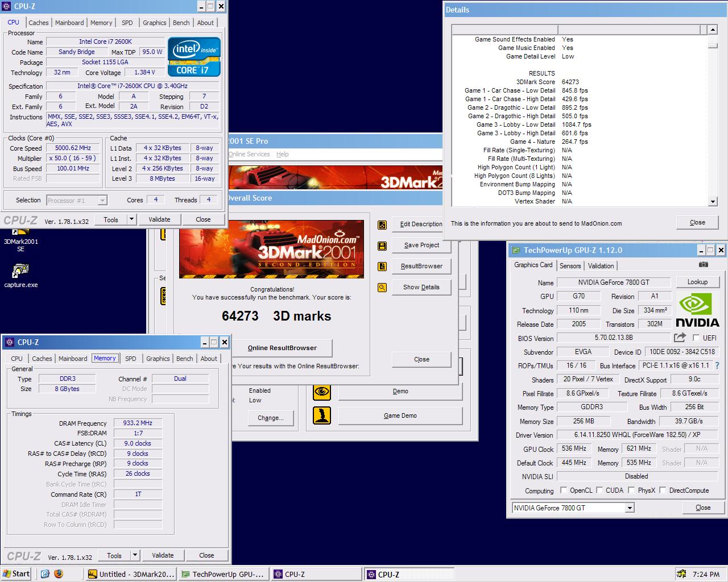Click the details list scroll-down arrow
Image resolution: width=728 pixels, height=582 pixels.
(713, 201)
